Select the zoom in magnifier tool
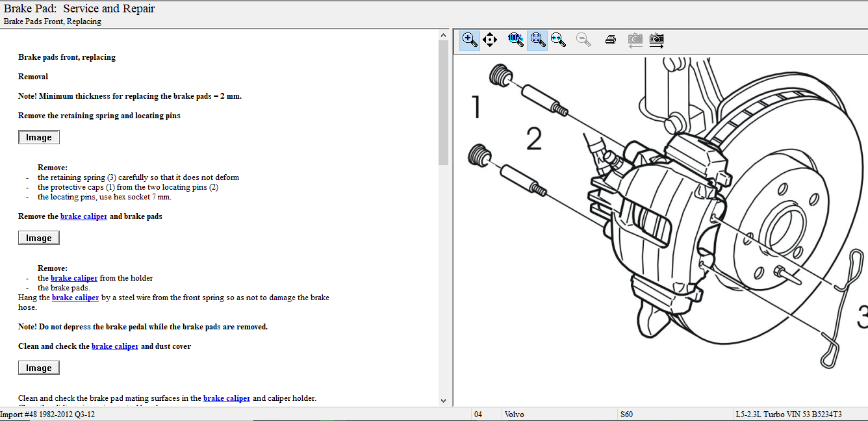This screenshot has height=421, width=868. click(x=470, y=40)
